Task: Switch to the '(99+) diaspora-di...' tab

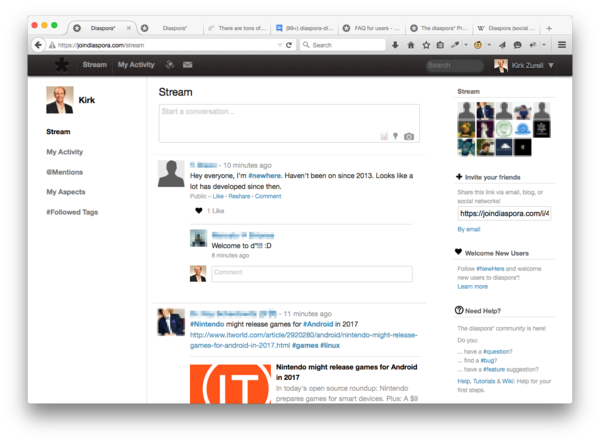Action: point(305,28)
